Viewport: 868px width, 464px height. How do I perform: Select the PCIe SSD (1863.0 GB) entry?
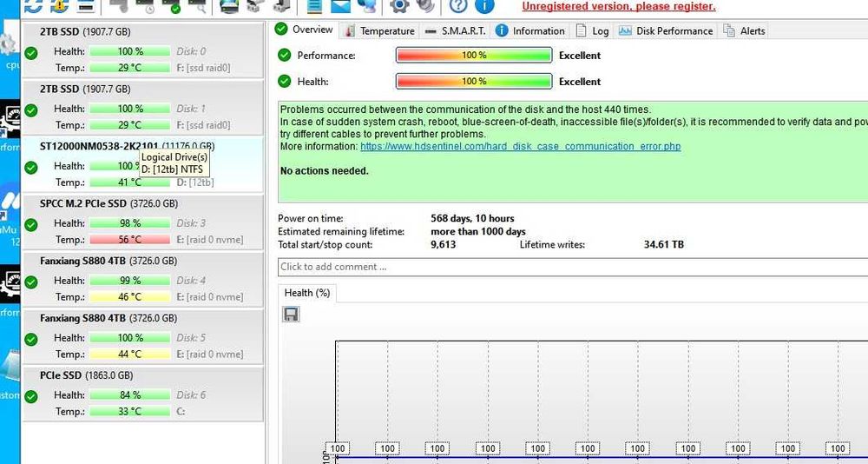[x=143, y=394]
